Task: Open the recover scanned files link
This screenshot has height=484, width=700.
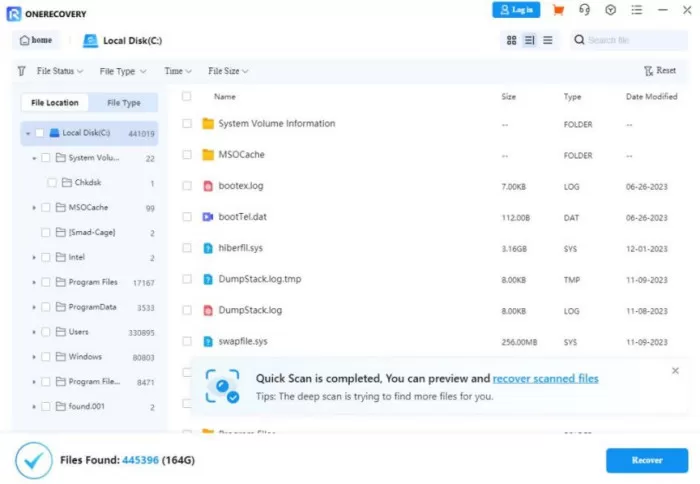Action: 546,379
